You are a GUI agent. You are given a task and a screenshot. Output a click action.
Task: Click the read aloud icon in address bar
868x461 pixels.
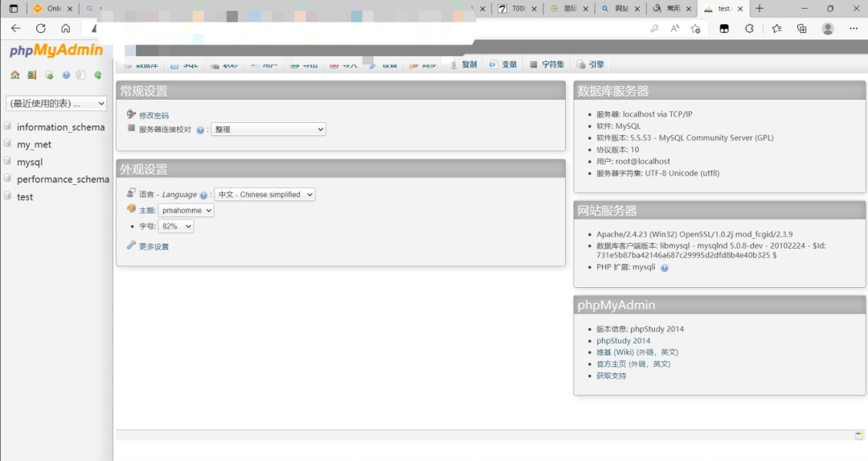(675, 28)
